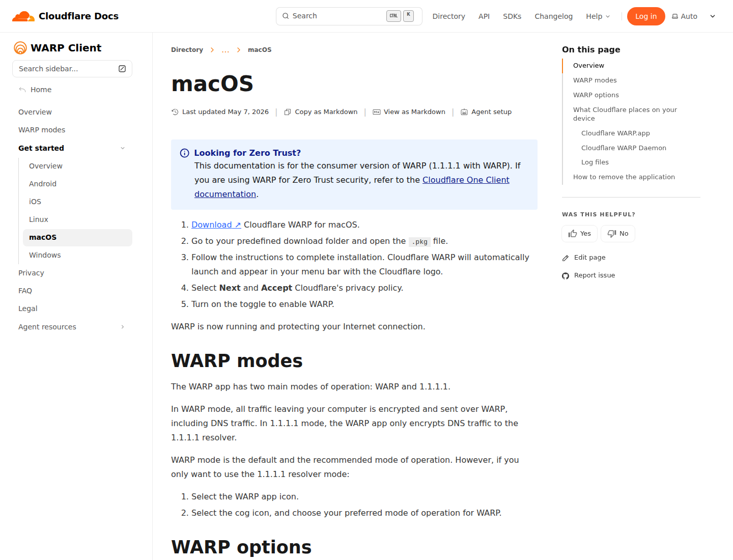Click the Directory breadcrumb link
The image size is (733, 560).
187,50
